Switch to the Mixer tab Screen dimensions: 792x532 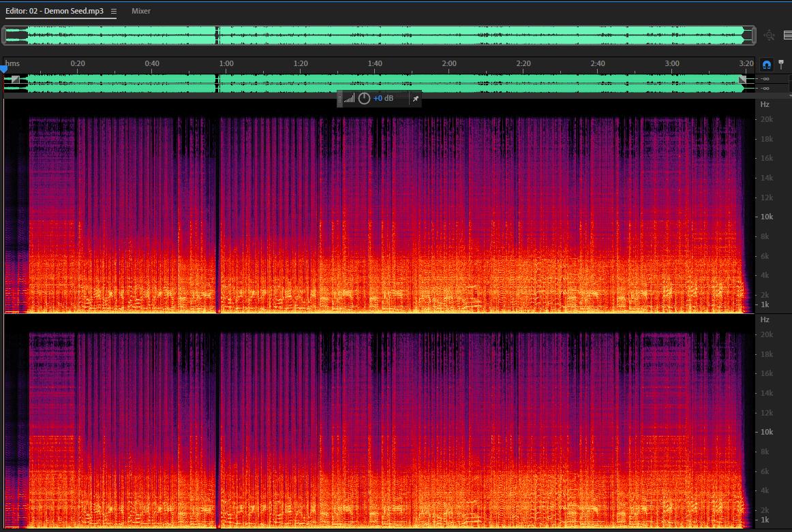pos(141,11)
